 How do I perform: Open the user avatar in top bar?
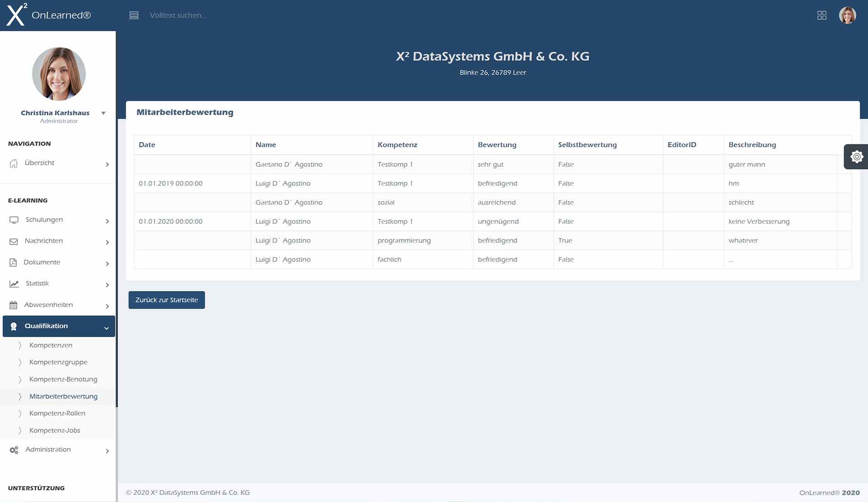click(848, 15)
